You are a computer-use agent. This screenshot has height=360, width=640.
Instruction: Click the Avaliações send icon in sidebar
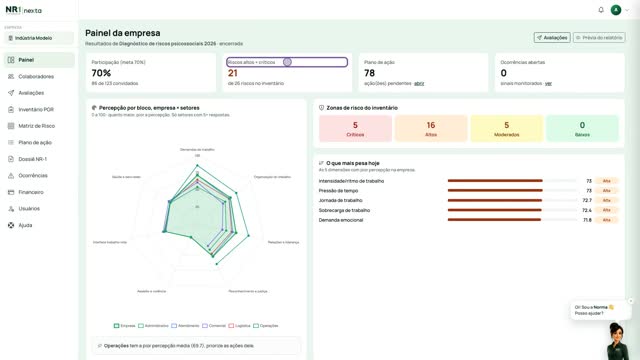11,93
